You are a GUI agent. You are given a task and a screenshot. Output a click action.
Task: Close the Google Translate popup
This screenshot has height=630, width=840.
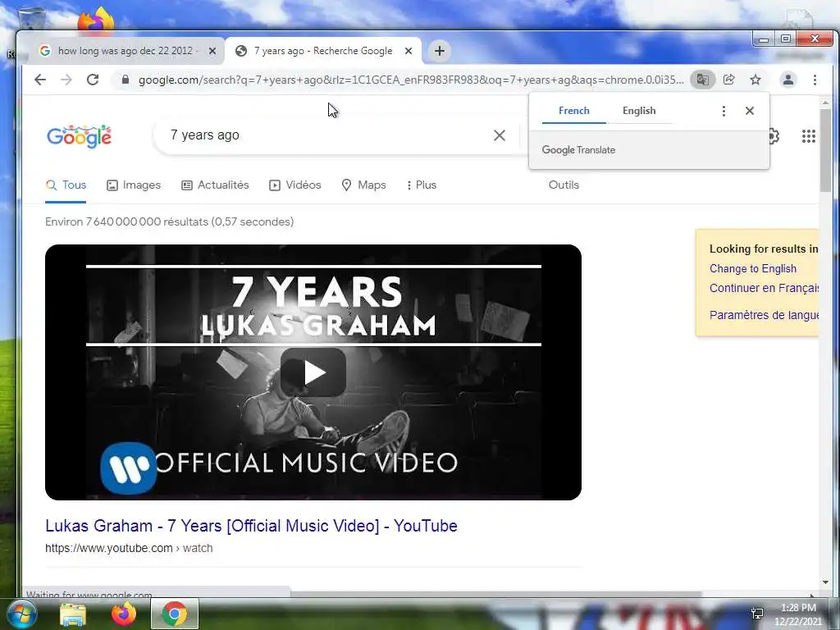coord(750,111)
